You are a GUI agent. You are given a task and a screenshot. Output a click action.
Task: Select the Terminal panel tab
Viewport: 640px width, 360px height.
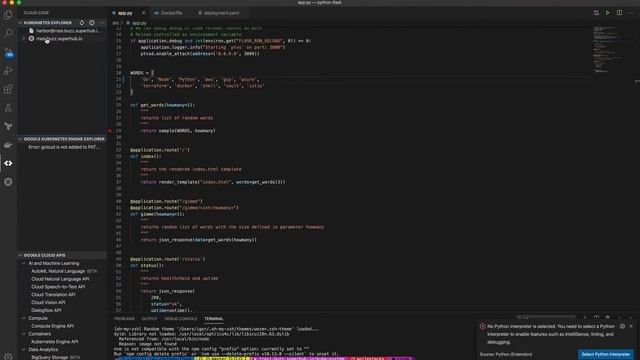[213, 319]
